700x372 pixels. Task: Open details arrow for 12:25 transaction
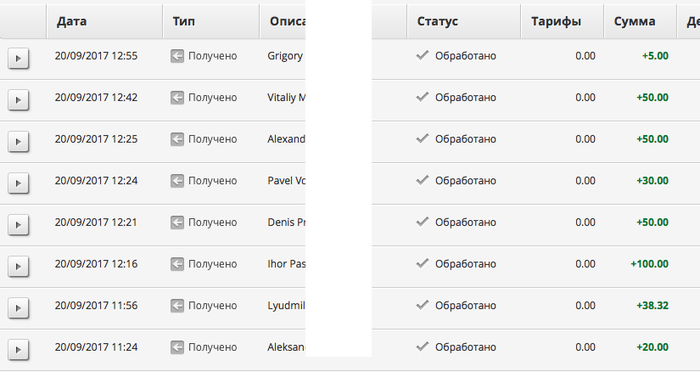point(18,142)
